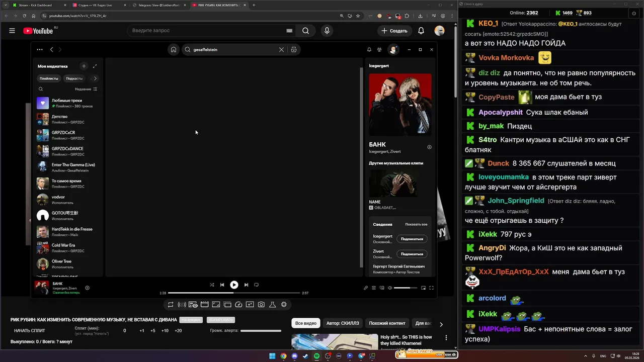
Task: Connect to a device icon
Action: (382, 288)
